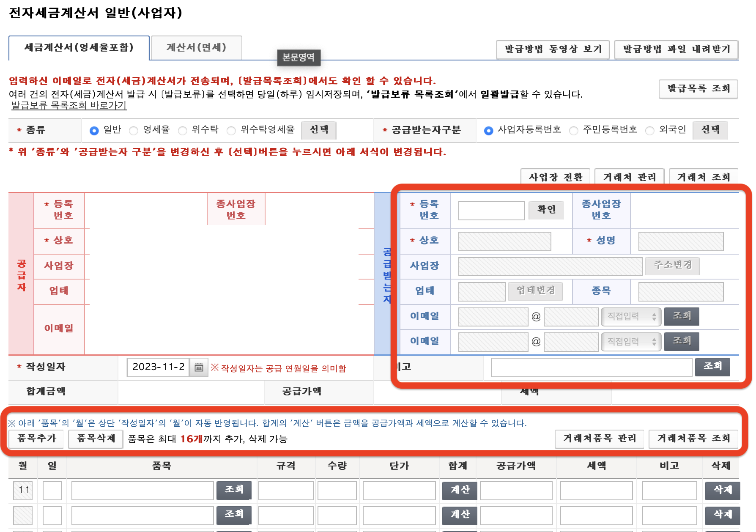Open first 직접입력 email domain dropdown
This screenshot has height=532, width=756.
(x=631, y=316)
